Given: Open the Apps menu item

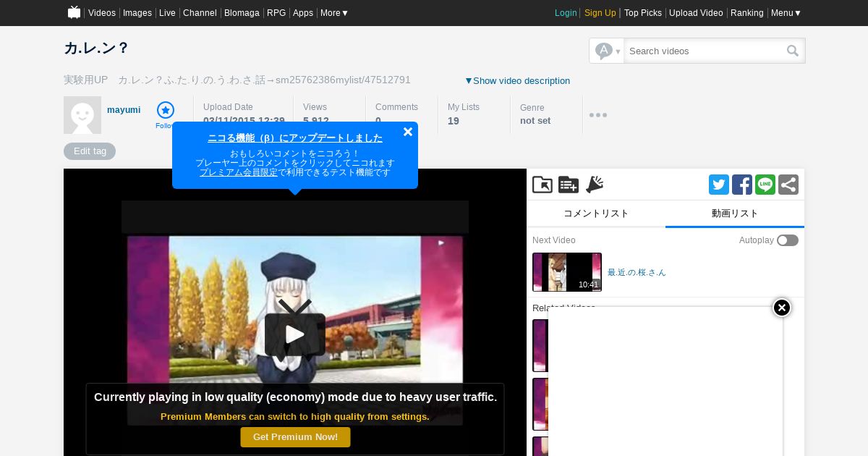Looking at the screenshot, I should (303, 13).
